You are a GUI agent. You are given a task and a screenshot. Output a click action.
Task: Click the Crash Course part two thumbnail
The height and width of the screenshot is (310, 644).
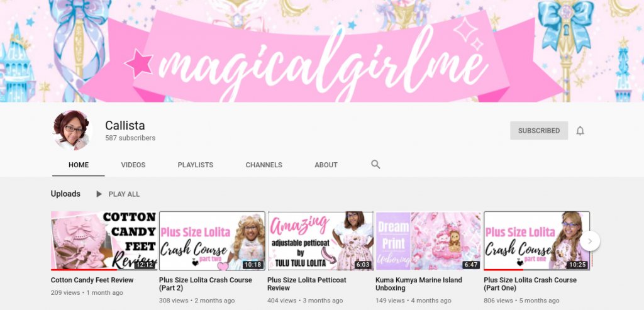[x=212, y=241]
